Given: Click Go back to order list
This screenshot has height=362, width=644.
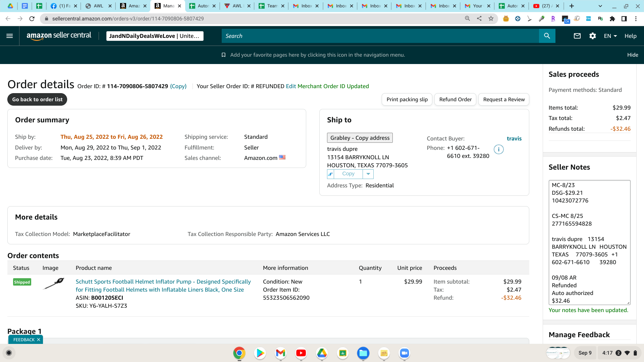Looking at the screenshot, I should pyautogui.click(x=37, y=100).
